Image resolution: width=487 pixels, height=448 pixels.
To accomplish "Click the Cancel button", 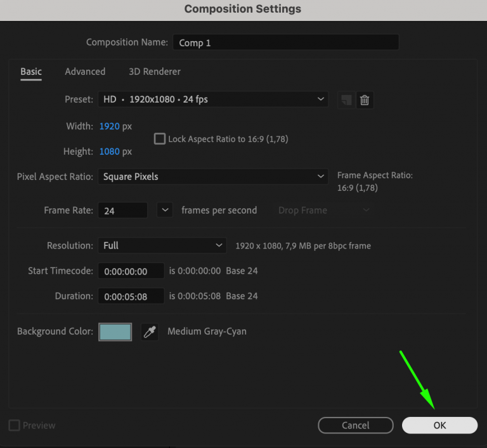I will coord(355,425).
